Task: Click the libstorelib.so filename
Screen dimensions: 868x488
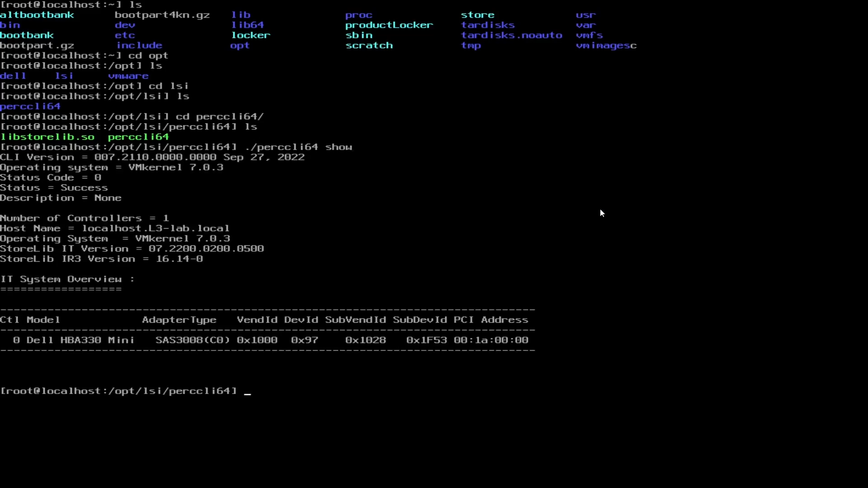Action: (47, 136)
